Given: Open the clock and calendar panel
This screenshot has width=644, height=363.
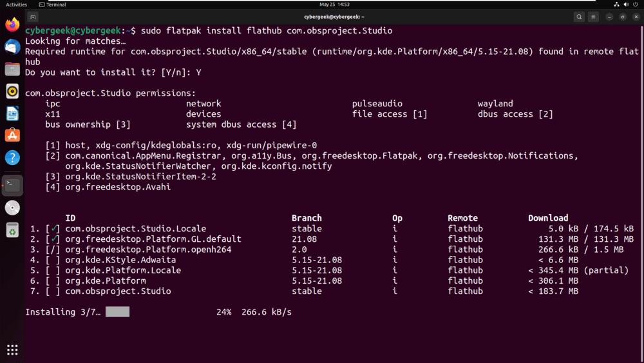Looking at the screenshot, I should coord(334,5).
